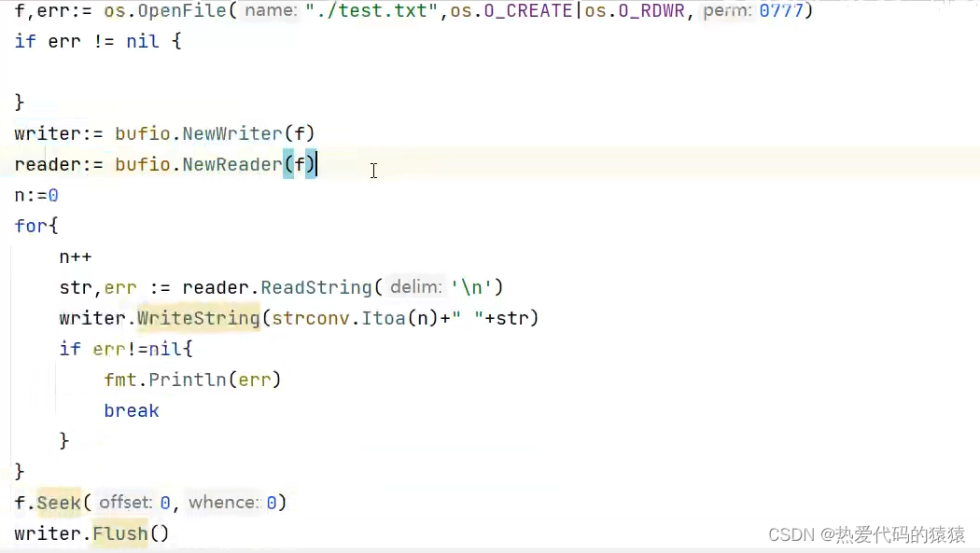
Task: Click the 0777 permission value
Action: 781,11
